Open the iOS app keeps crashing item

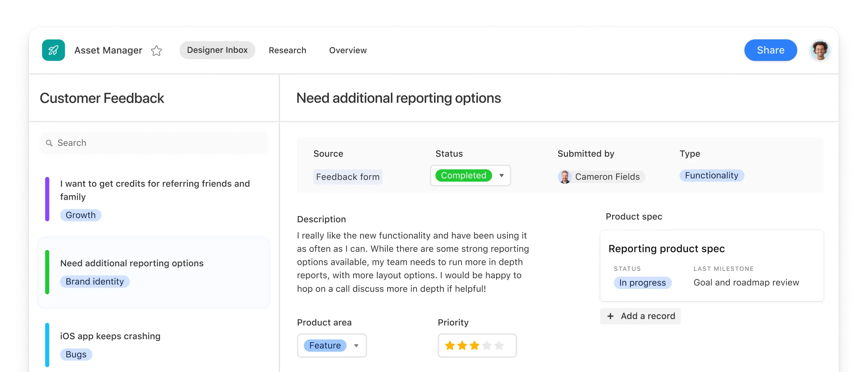point(110,336)
